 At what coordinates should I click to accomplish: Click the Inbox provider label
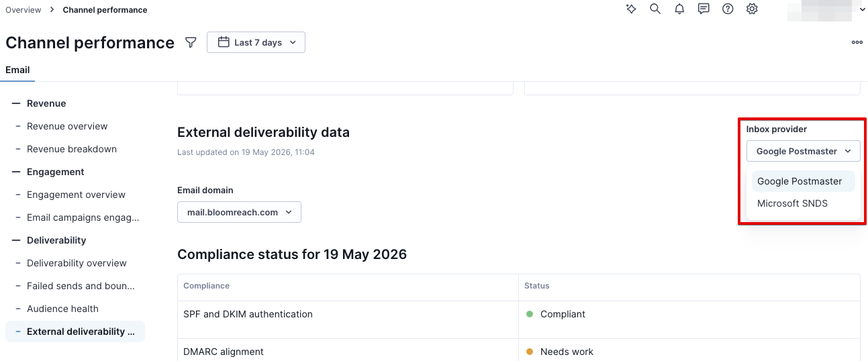[x=777, y=129]
